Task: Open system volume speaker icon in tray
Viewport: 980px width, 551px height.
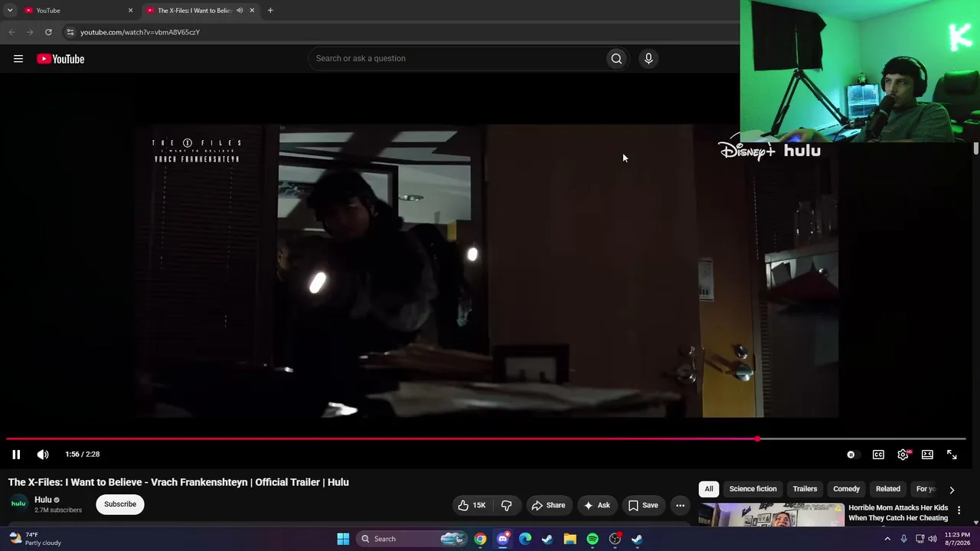Action: (x=933, y=539)
